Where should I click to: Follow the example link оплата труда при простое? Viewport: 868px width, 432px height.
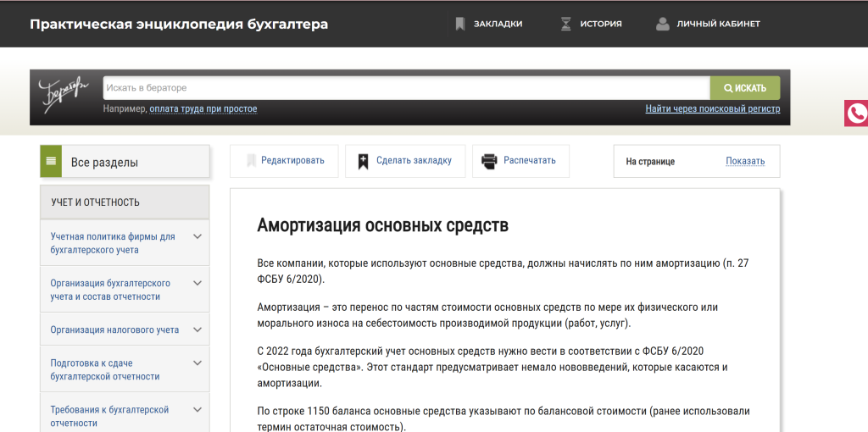pyautogui.click(x=203, y=109)
